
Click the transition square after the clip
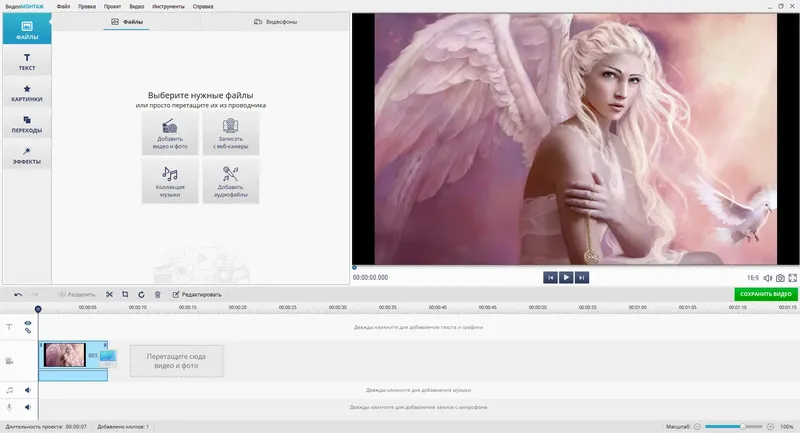[x=108, y=358]
